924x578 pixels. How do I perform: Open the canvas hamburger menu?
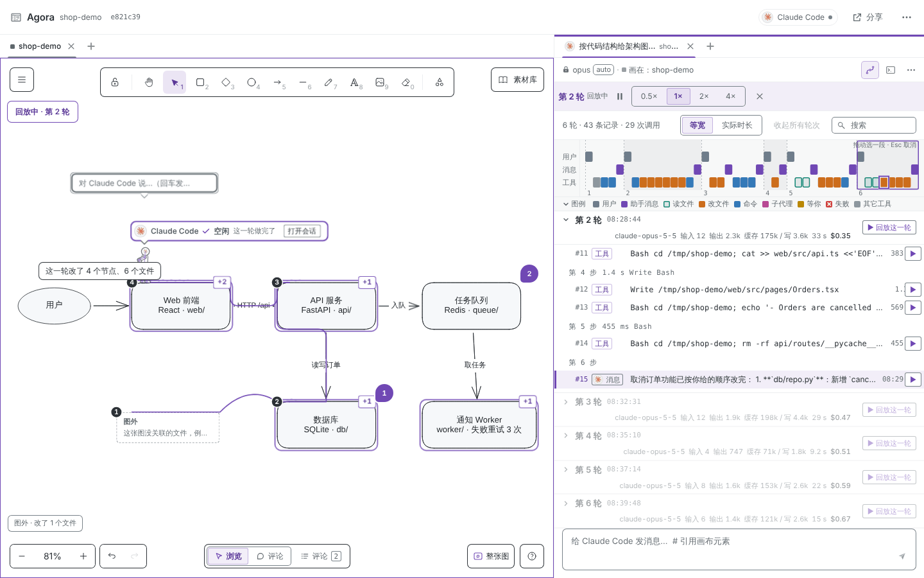[x=22, y=80]
